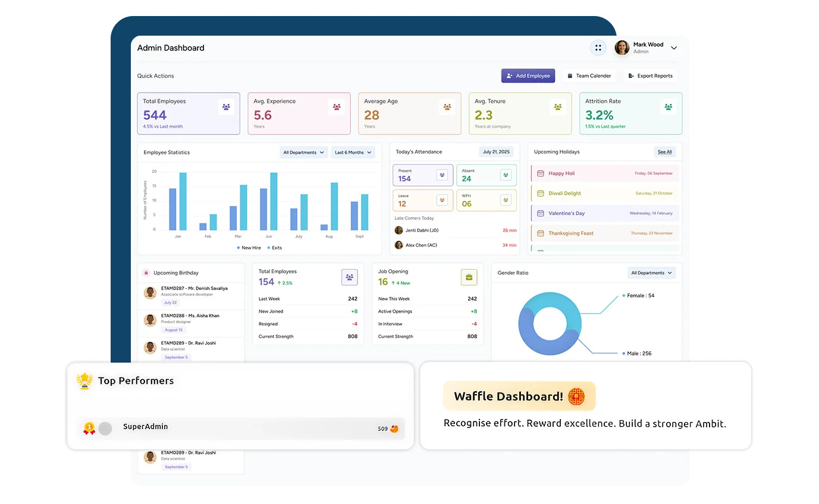819x504 pixels.
Task: Expand the Mark Wood profile chevron
Action: [x=674, y=48]
